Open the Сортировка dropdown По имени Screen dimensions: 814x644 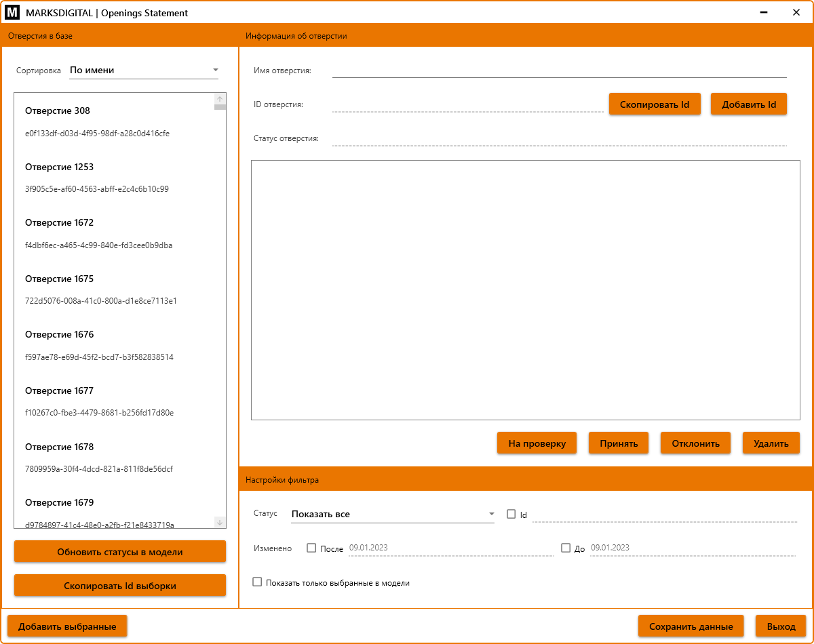tap(144, 70)
